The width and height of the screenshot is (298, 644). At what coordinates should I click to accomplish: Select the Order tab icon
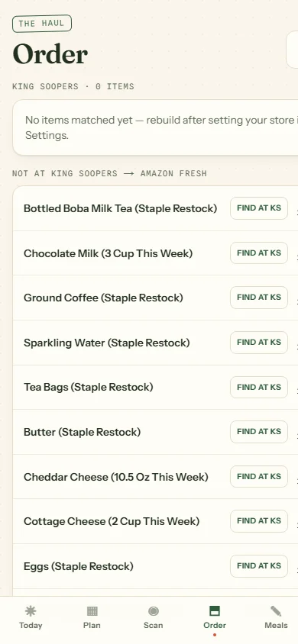point(215,611)
